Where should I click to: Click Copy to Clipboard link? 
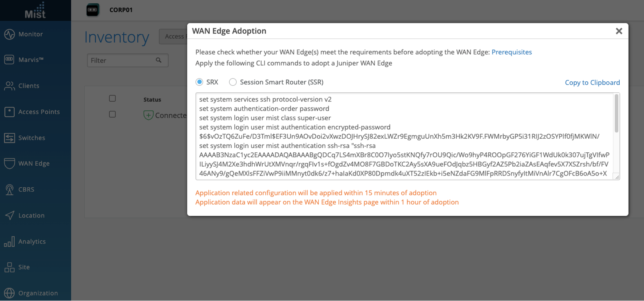[592, 82]
